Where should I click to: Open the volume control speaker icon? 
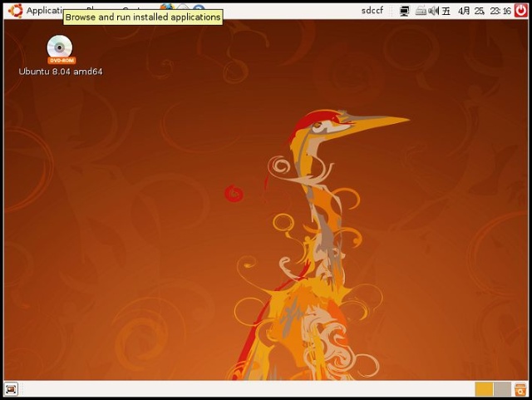(x=433, y=11)
